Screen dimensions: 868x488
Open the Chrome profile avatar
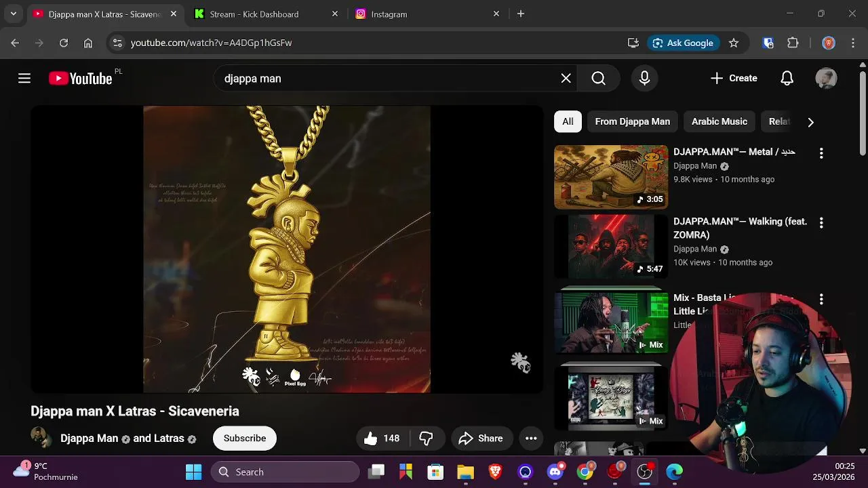829,43
